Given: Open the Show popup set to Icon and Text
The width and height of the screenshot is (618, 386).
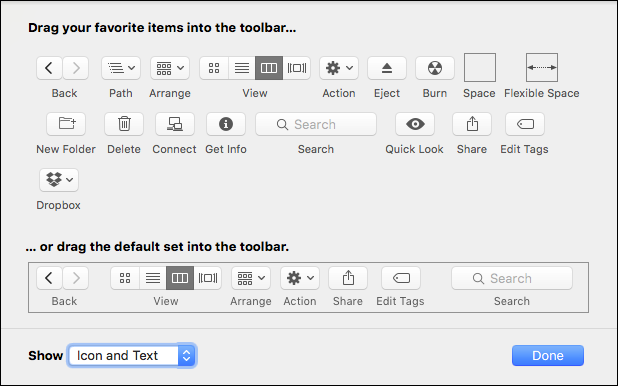Looking at the screenshot, I should click(132, 356).
